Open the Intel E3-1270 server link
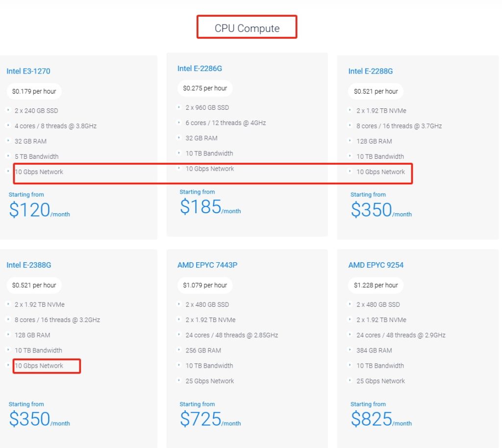Viewport: 502px width, 448px height. (28, 71)
